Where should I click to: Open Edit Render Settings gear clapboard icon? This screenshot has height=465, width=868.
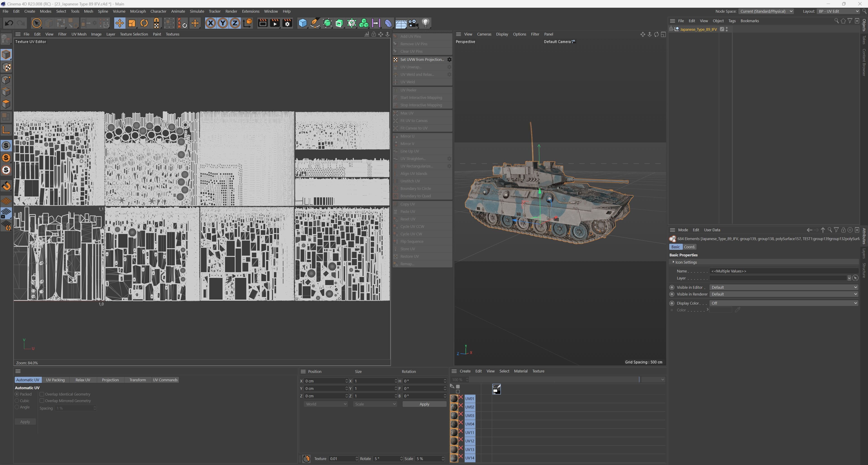[287, 23]
